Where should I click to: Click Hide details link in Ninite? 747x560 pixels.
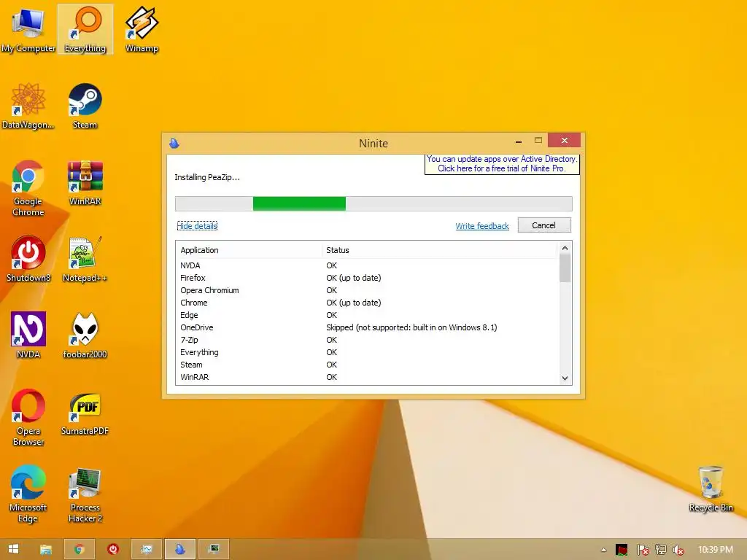pos(197,226)
